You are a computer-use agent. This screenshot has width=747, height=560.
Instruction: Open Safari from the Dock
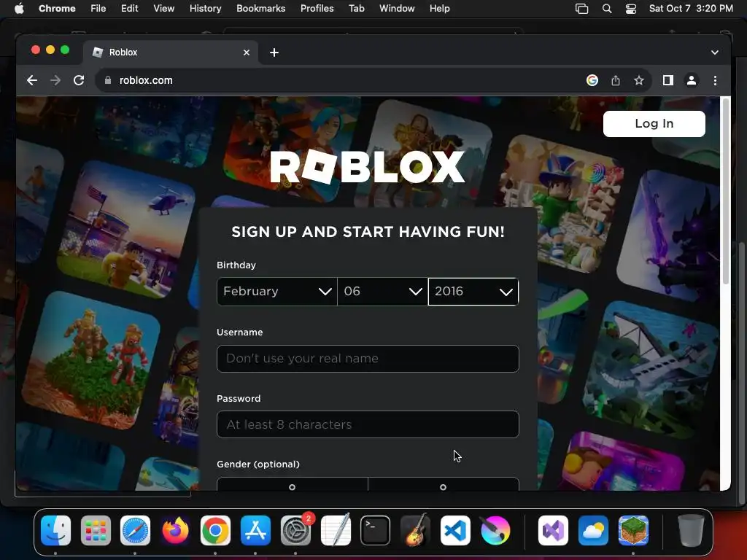point(135,530)
